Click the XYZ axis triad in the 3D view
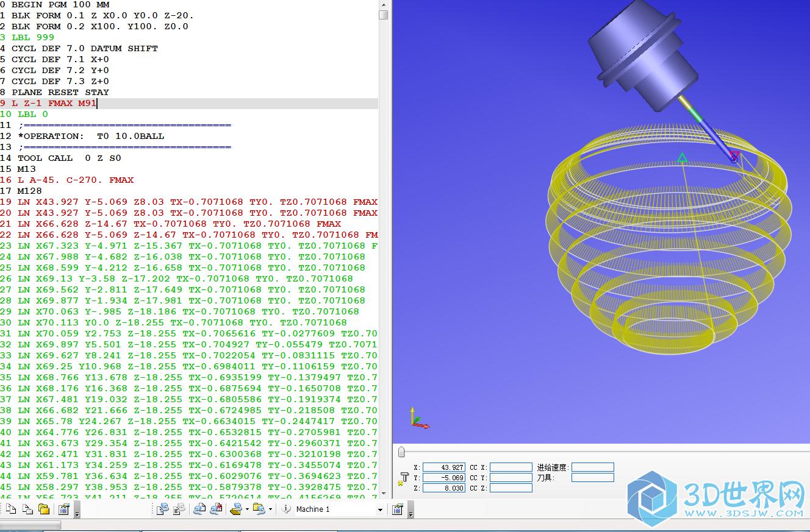Viewport: 810px width, 532px height. (x=418, y=419)
